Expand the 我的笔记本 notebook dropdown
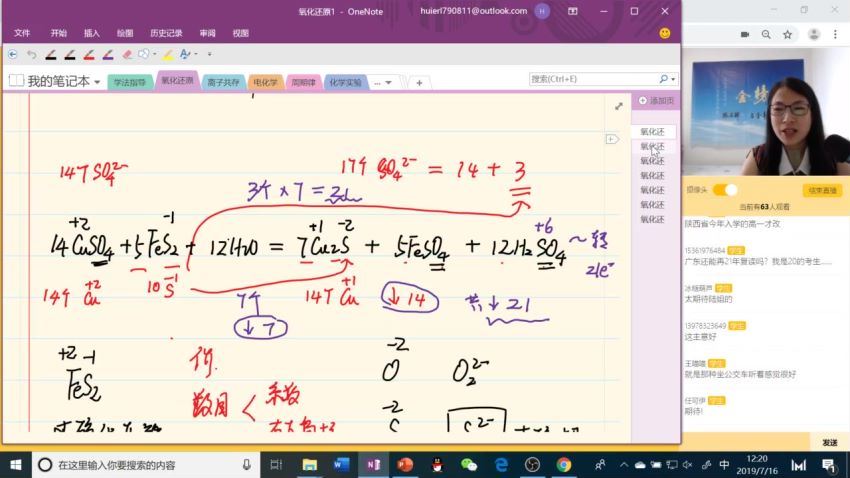Screen dimensions: 850x478 coord(97,82)
